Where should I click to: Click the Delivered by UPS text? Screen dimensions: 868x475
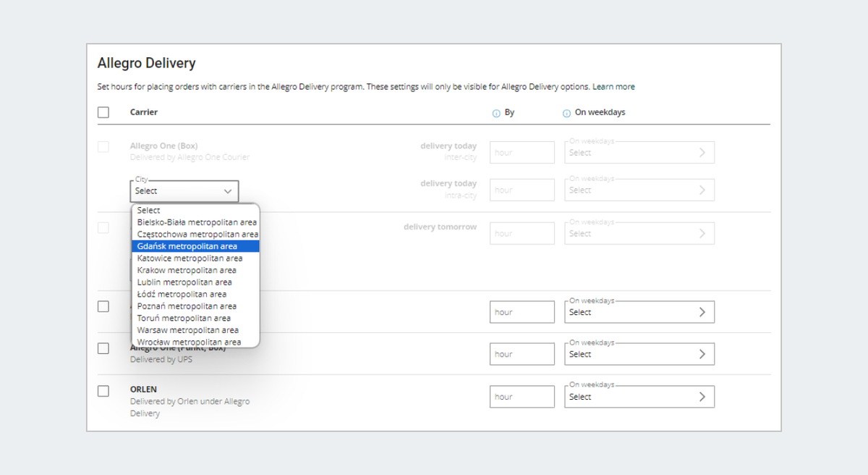(x=161, y=359)
